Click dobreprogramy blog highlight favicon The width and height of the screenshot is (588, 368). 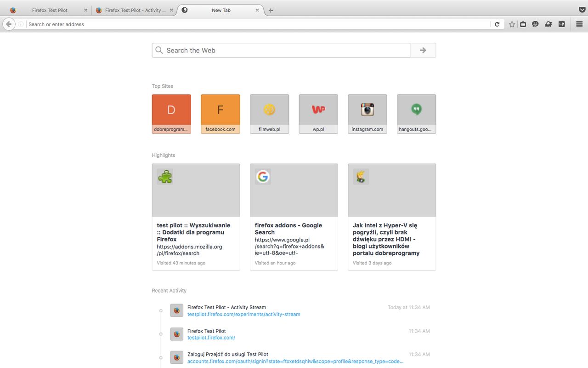point(361,177)
